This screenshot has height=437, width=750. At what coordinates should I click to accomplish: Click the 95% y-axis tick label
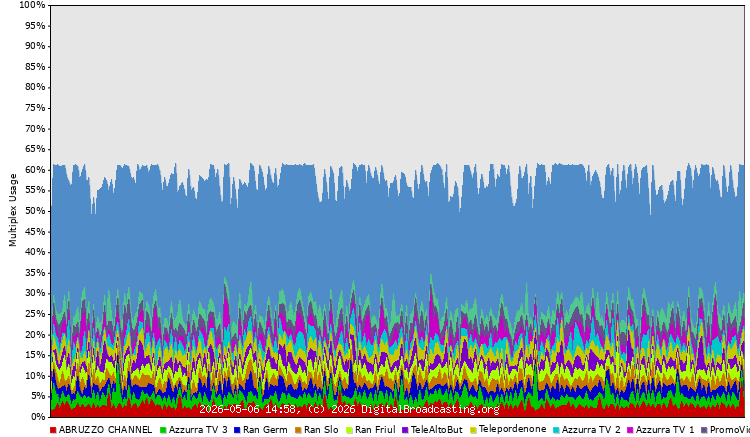tap(35, 25)
